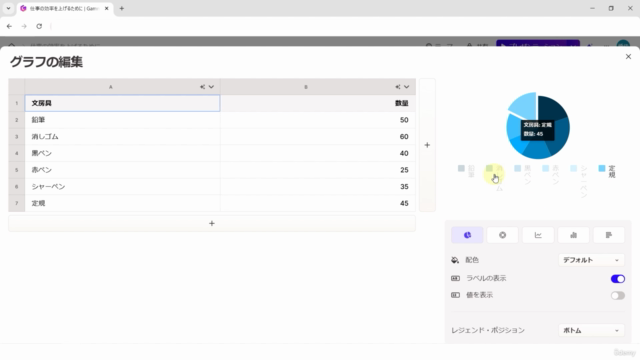The width and height of the screenshot is (640, 360).
Task: Open the レジェンド・ポジション ボトム dropdown
Action: 591,330
